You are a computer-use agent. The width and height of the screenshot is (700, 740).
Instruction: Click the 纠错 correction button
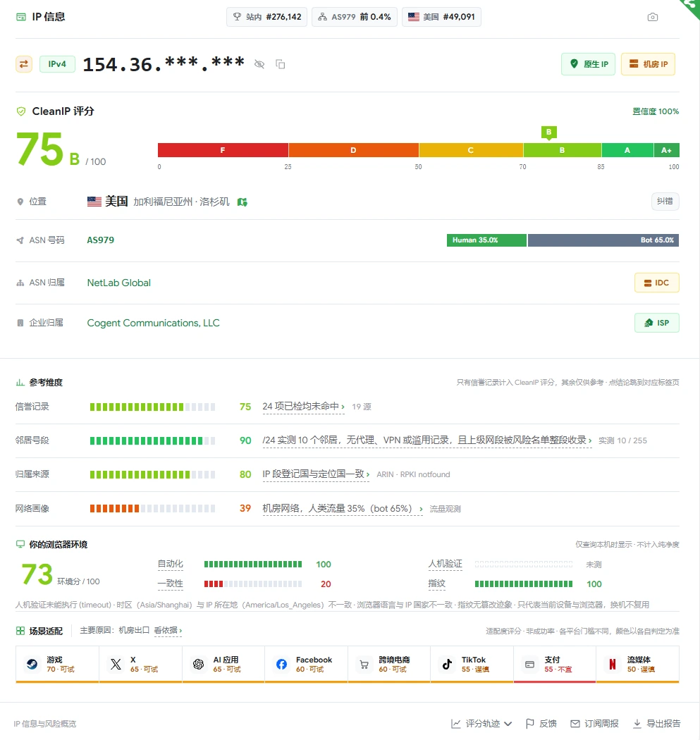point(665,201)
